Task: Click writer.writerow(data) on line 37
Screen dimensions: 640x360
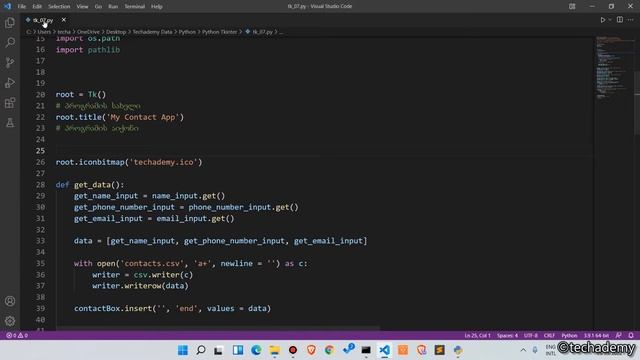Action: point(140,286)
